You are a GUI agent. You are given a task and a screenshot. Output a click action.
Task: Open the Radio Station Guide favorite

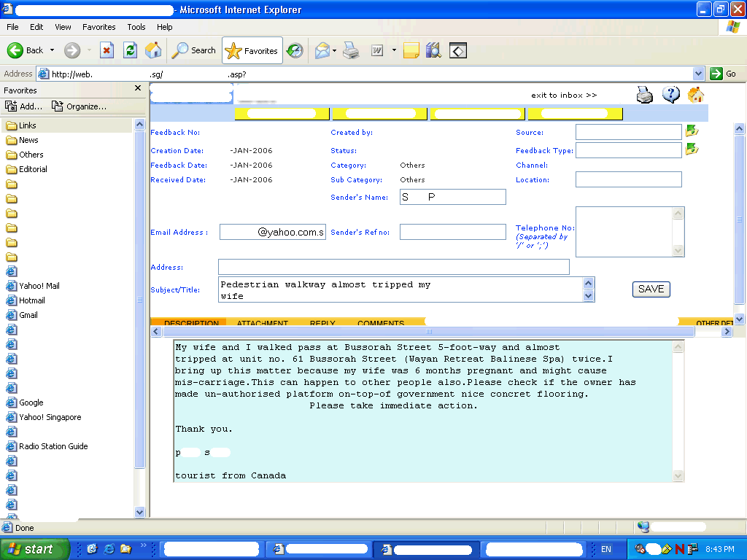[x=47, y=446]
